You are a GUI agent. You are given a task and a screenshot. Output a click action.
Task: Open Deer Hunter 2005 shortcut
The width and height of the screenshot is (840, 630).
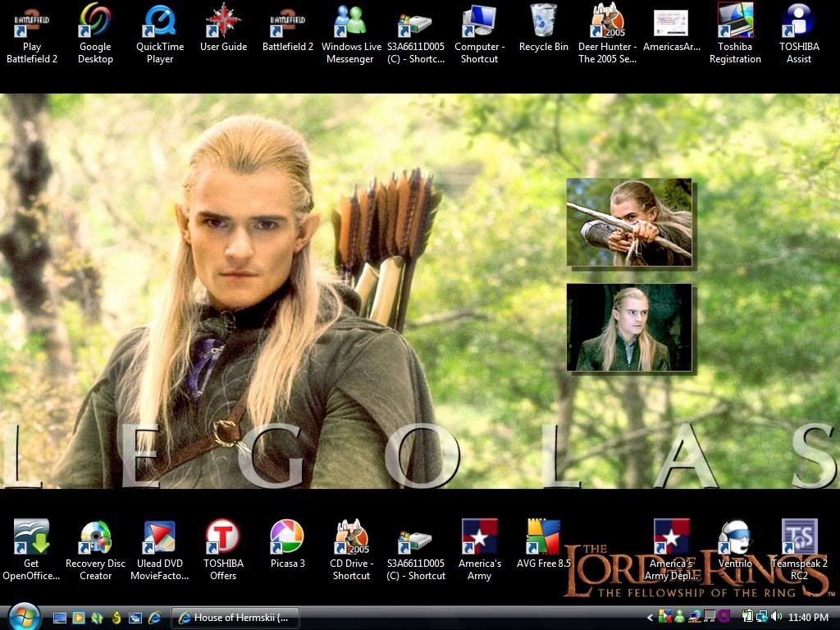tap(607, 21)
